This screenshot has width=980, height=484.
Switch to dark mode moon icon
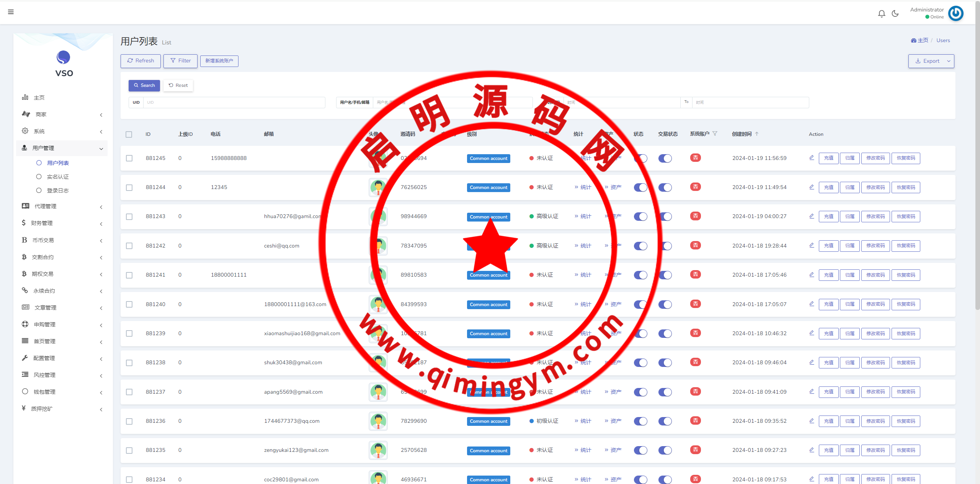[895, 14]
